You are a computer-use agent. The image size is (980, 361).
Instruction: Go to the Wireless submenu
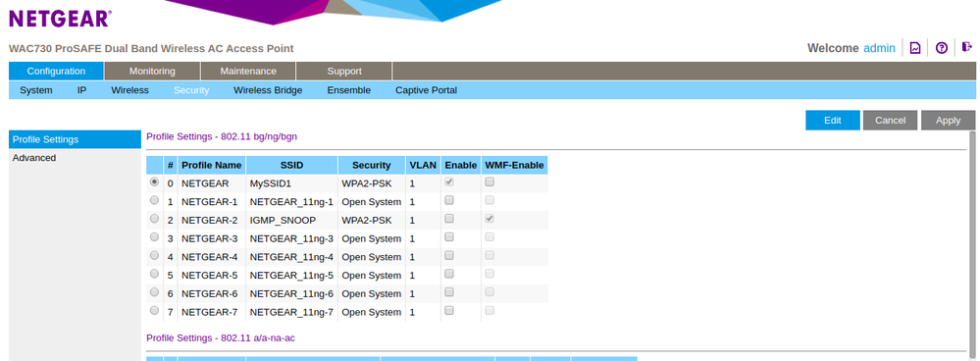click(x=130, y=90)
